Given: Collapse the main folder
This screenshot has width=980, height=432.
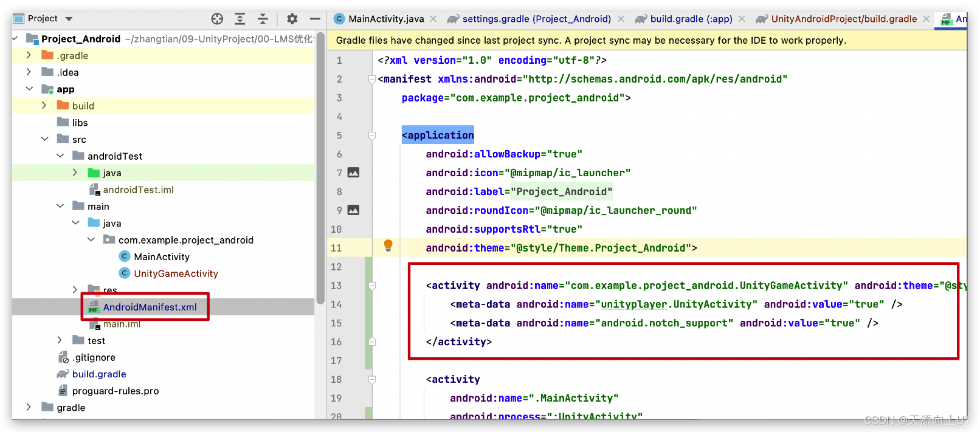Looking at the screenshot, I should [x=60, y=206].
